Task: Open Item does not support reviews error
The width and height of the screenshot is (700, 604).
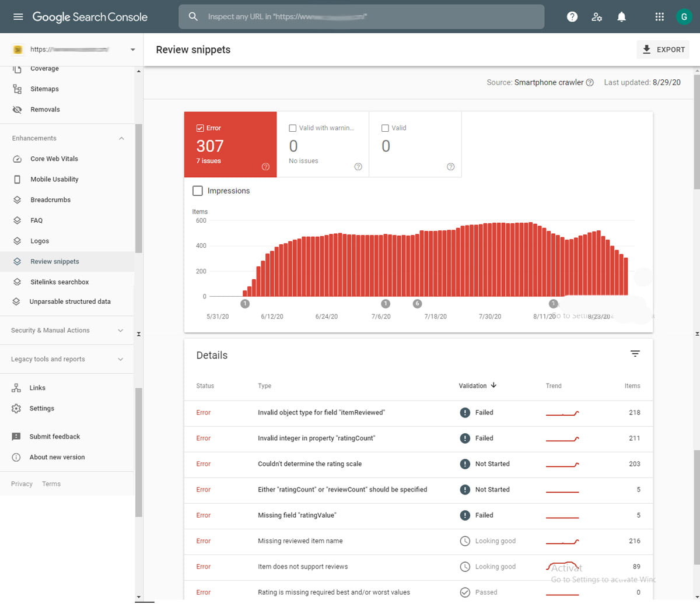Action: point(419,567)
